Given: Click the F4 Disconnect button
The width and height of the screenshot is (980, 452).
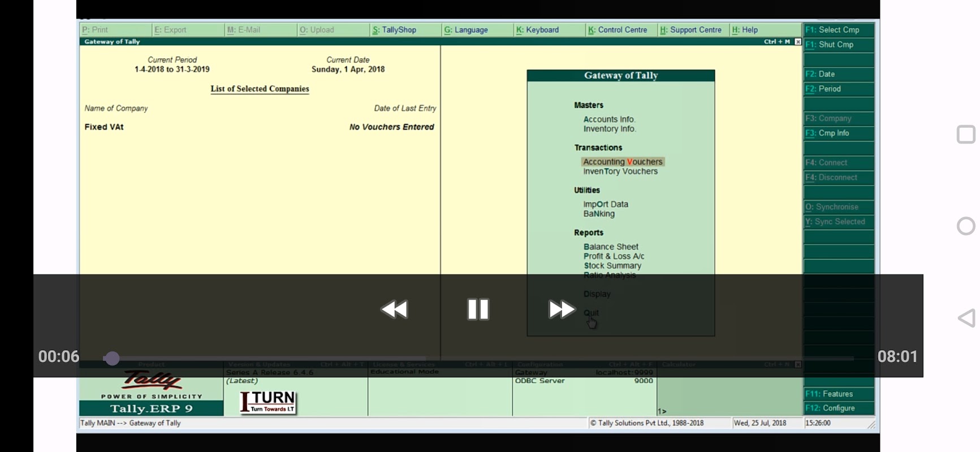Looking at the screenshot, I should click(x=839, y=177).
